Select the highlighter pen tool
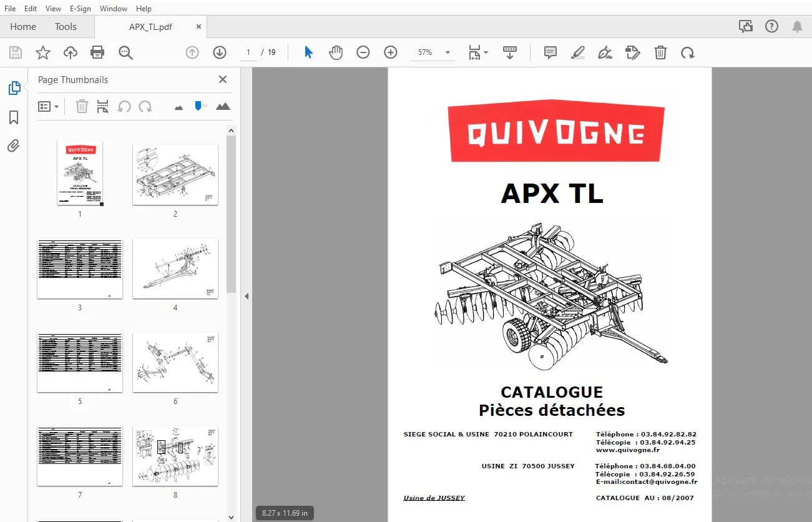 point(577,52)
